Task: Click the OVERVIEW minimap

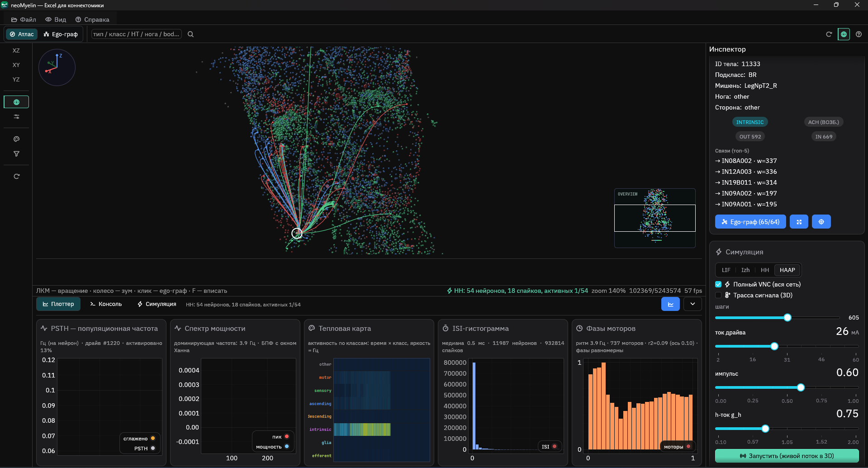Action: [x=655, y=218]
